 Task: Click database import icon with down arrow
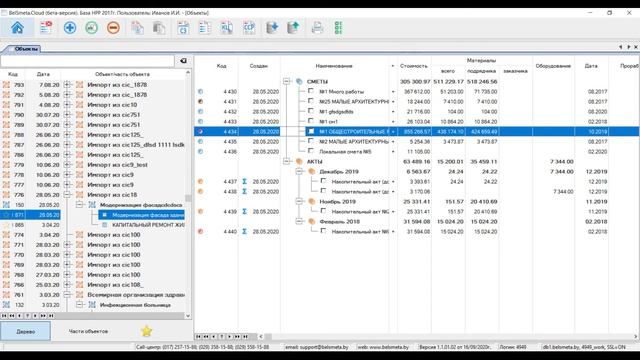272,28
